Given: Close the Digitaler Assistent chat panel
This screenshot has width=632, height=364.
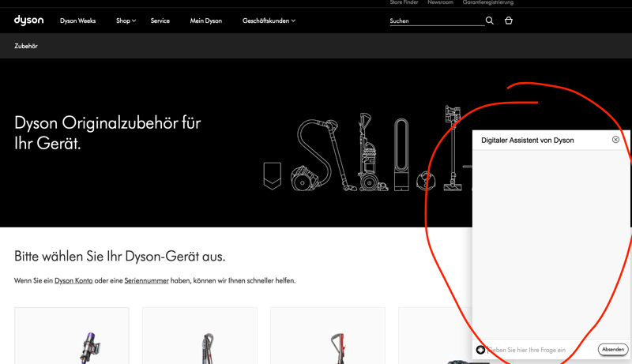Looking at the screenshot, I should (615, 139).
